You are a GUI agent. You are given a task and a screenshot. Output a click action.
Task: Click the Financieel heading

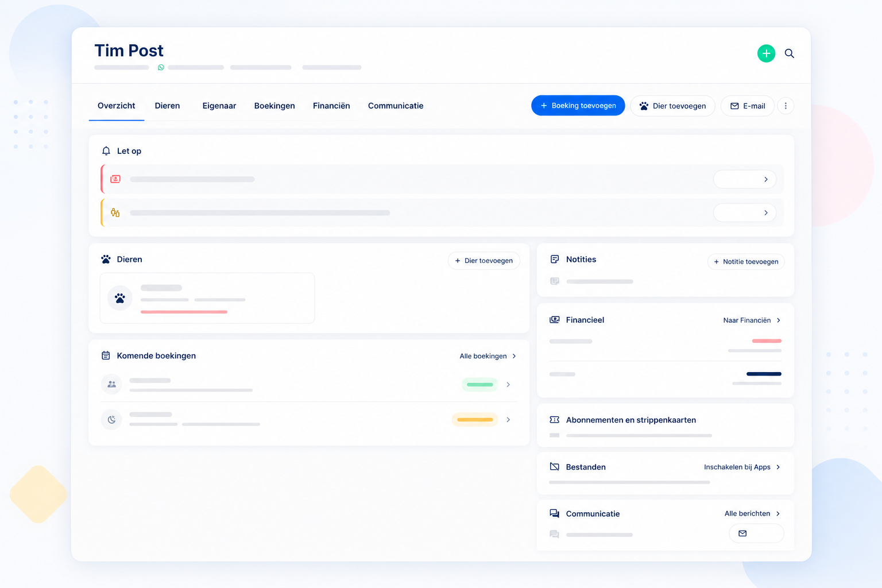click(585, 320)
